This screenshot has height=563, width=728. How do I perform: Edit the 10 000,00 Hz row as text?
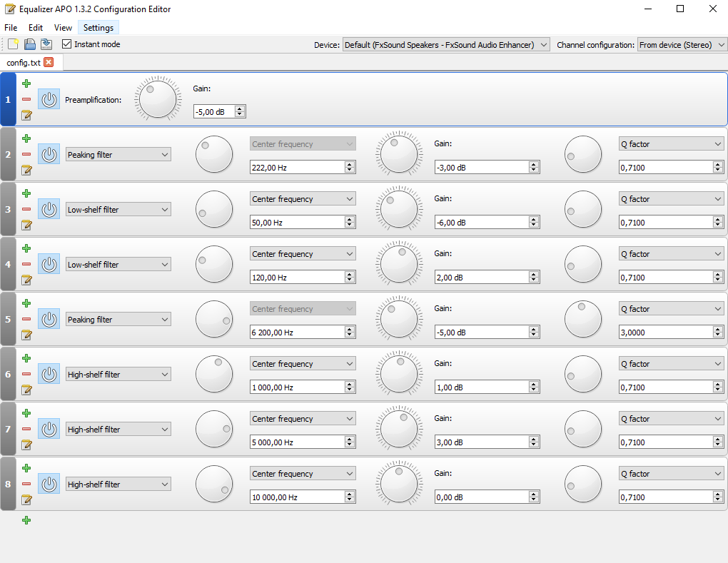click(x=26, y=499)
